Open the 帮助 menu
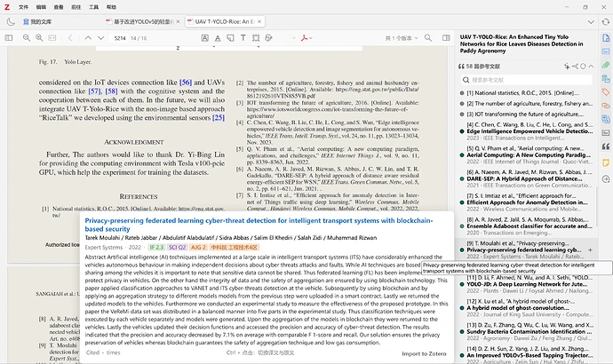The height and width of the screenshot is (364, 613). coord(111,7)
